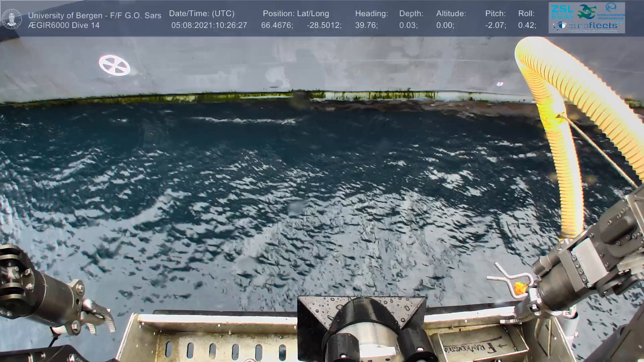This screenshot has width=644, height=362.
Task: Click the Pitch value -2.07
Action: [495, 25]
